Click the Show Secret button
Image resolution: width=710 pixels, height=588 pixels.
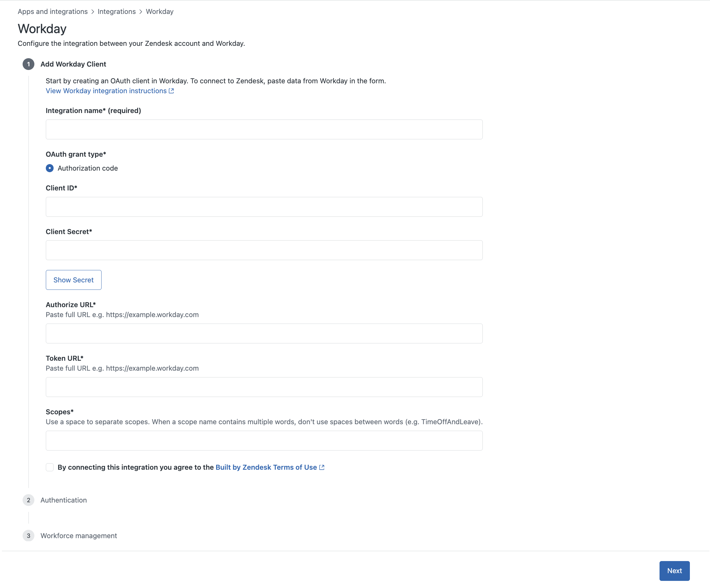click(74, 280)
